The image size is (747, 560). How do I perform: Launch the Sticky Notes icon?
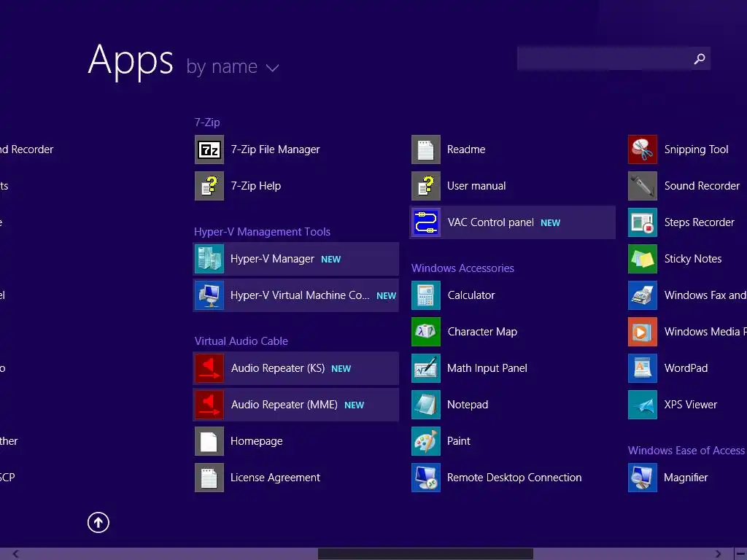pyautogui.click(x=643, y=259)
